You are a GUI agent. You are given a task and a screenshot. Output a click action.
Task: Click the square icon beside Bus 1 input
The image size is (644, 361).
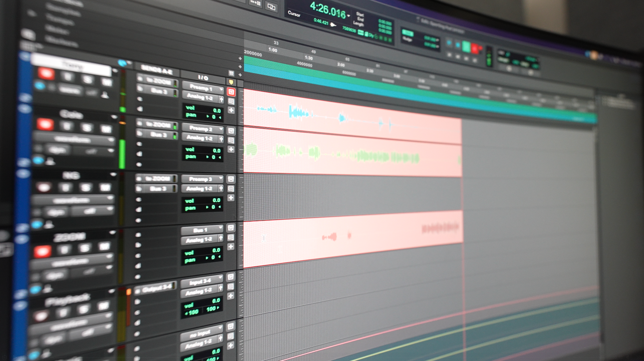point(231,228)
